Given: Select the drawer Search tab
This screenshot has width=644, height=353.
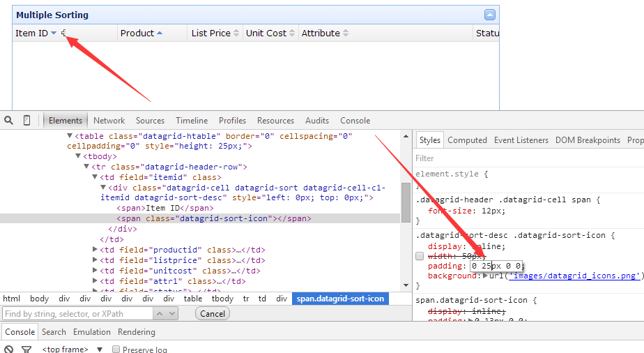Looking at the screenshot, I should point(54,331).
